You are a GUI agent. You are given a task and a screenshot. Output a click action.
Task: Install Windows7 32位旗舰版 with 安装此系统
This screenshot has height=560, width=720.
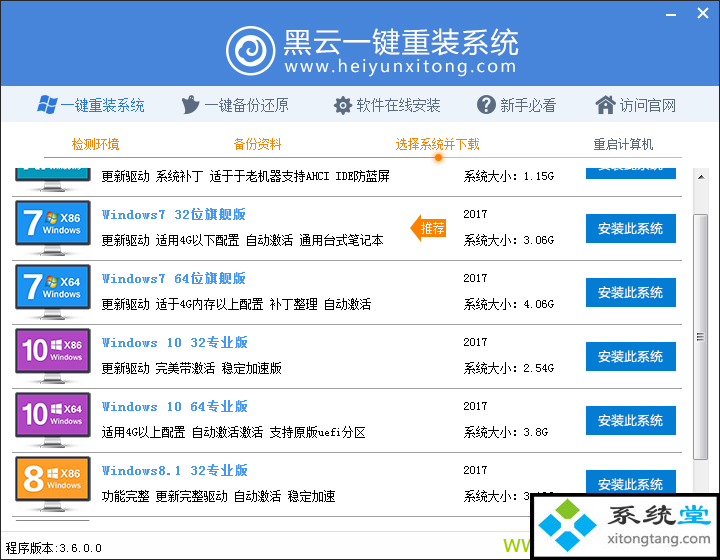[630, 228]
